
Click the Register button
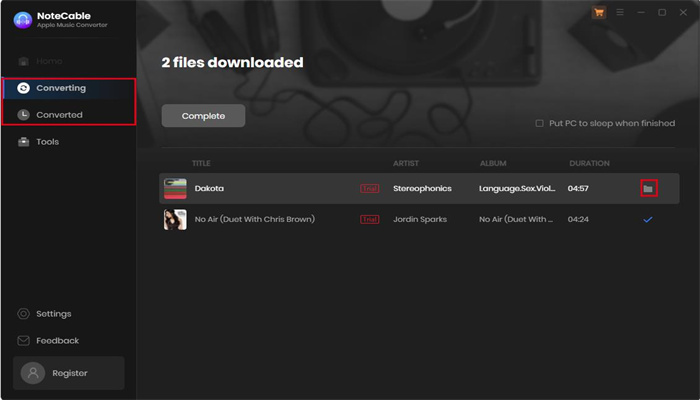(69, 373)
